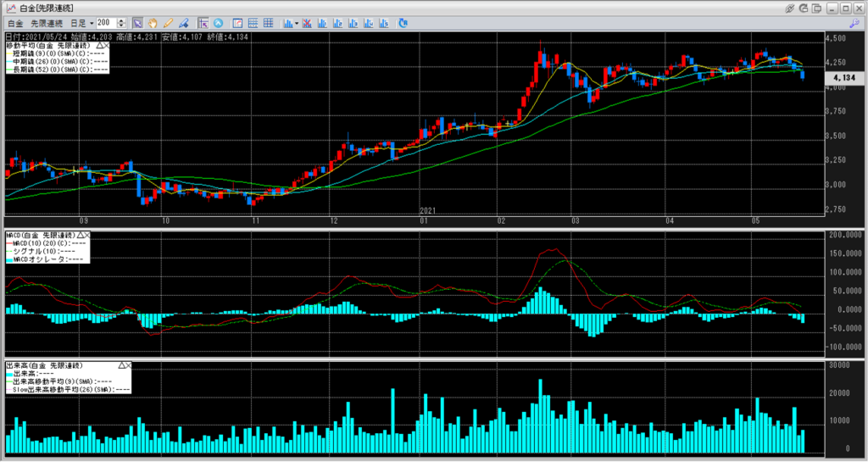The height and width of the screenshot is (462, 868).
Task: Click the delete indicator chart icon
Action: [308, 22]
